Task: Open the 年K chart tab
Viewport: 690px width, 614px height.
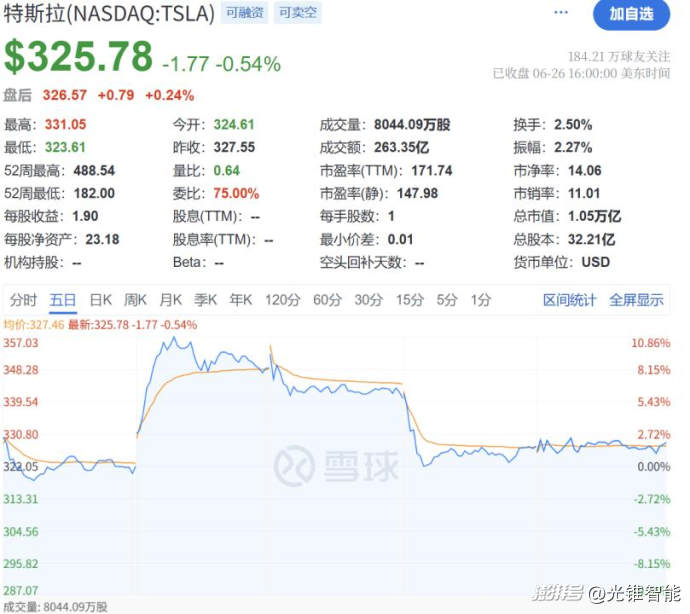Action: click(x=241, y=300)
